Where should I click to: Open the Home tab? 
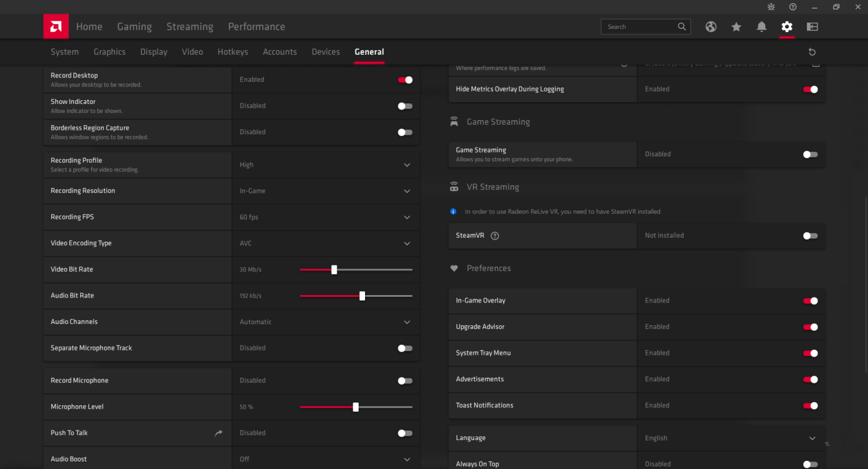click(x=89, y=26)
